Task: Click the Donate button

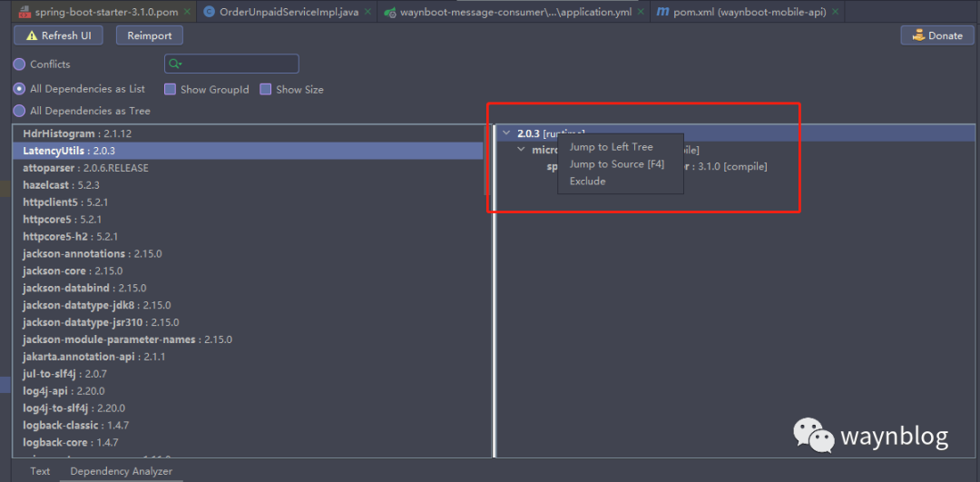Action: (937, 35)
